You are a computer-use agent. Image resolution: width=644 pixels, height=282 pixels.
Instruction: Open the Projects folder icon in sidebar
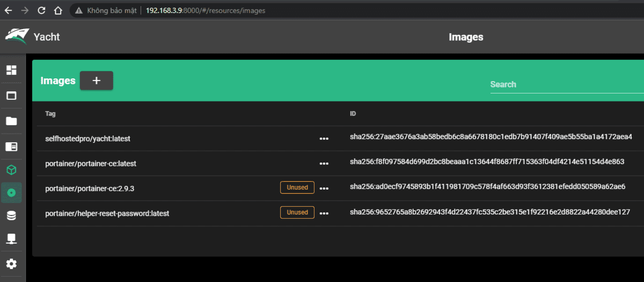[11, 121]
